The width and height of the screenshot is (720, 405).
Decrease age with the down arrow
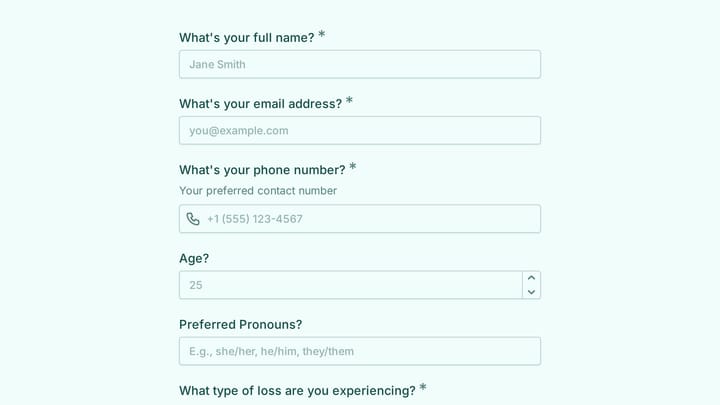[531, 292]
